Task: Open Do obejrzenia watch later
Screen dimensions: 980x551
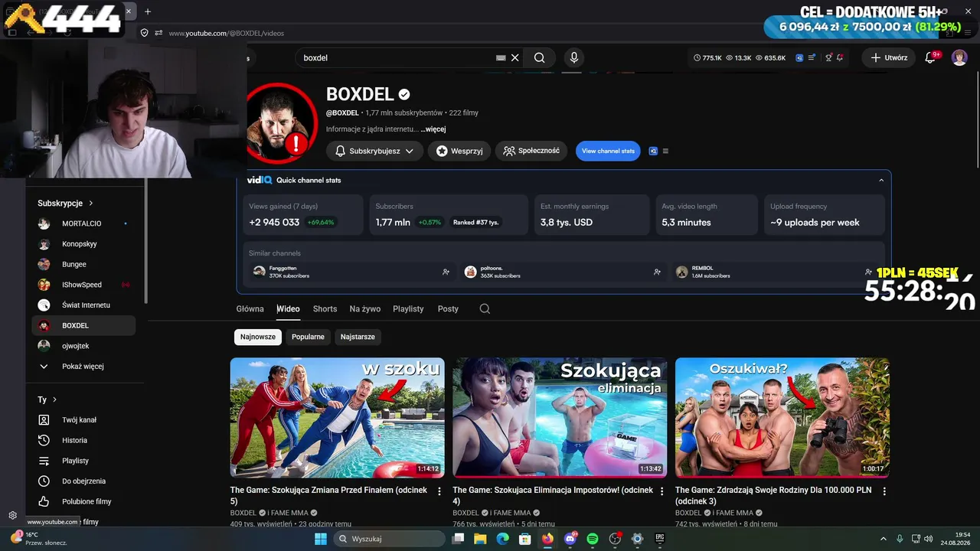Action: click(83, 481)
